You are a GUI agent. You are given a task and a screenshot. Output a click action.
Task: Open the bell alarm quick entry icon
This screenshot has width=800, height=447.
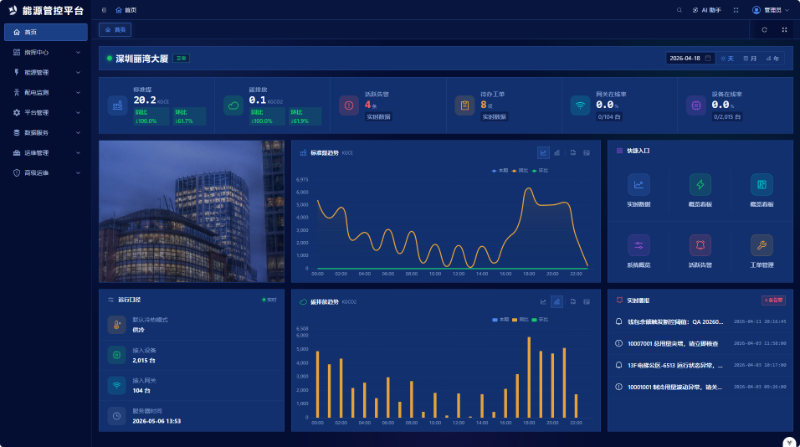(x=700, y=245)
